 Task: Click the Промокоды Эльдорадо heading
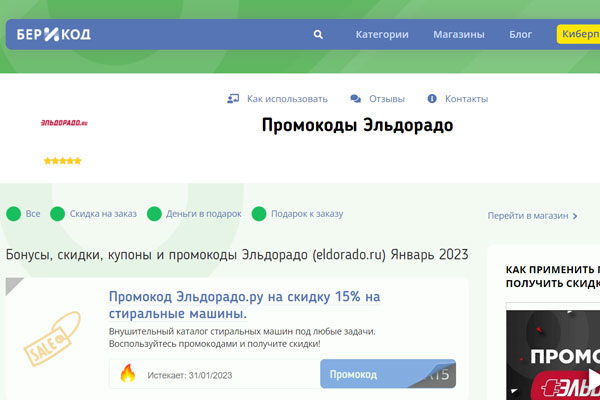[357, 126]
